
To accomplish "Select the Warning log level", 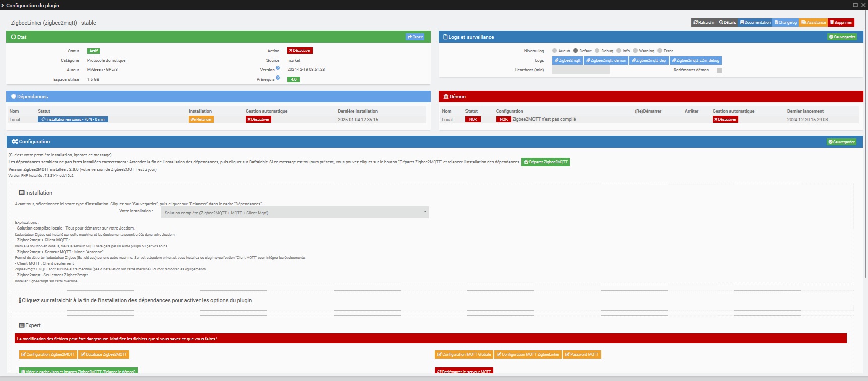I will [635, 51].
